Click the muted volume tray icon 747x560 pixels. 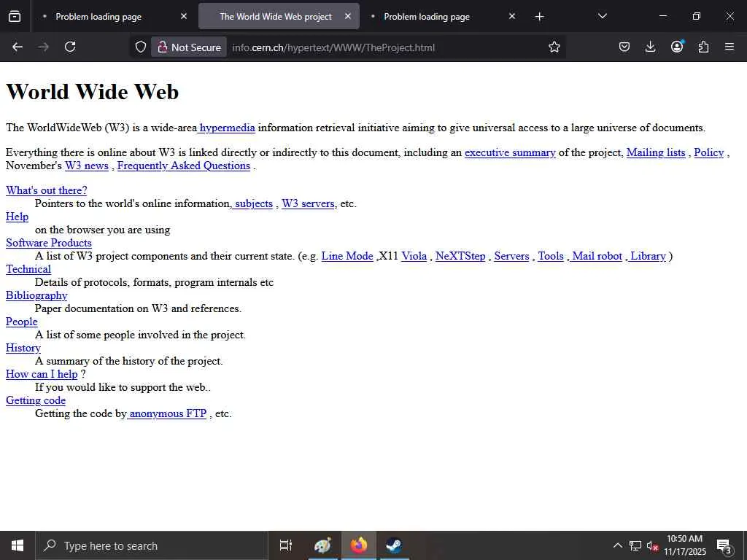[652, 545]
